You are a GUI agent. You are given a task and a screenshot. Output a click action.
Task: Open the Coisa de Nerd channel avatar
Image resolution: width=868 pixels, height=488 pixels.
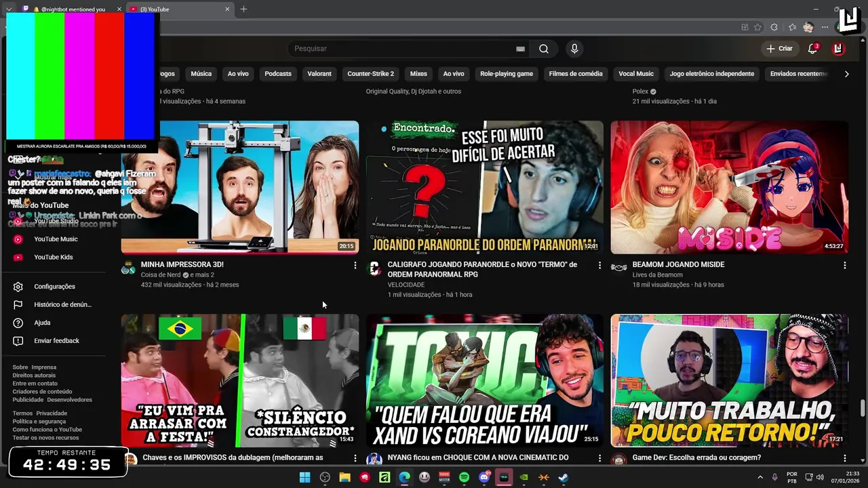coord(128,268)
